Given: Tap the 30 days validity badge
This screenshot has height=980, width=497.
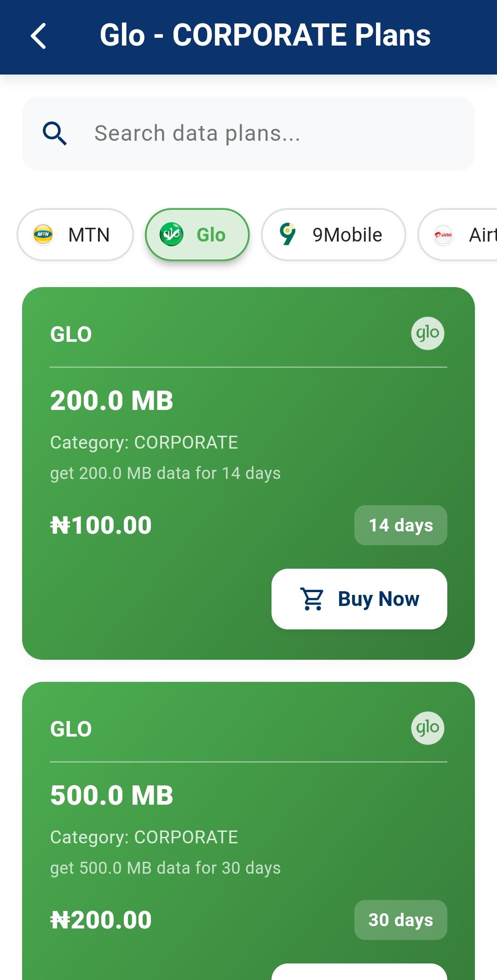Looking at the screenshot, I should tap(400, 920).
